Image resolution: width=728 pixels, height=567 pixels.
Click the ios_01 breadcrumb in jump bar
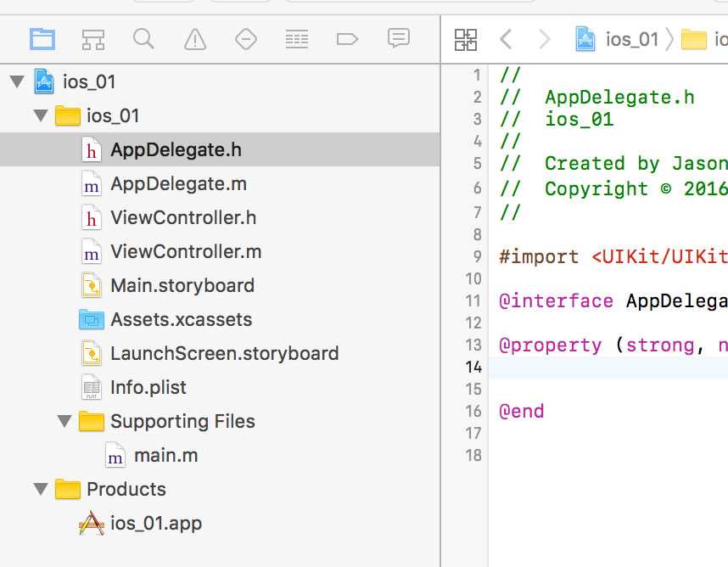631,39
